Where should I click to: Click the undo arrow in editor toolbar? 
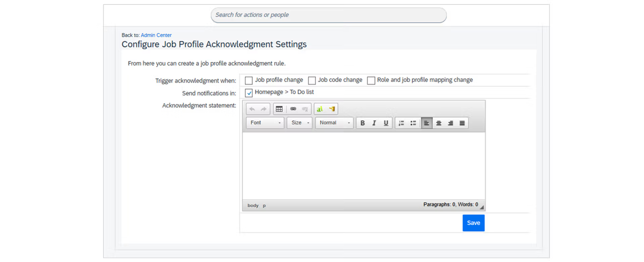pos(252,109)
